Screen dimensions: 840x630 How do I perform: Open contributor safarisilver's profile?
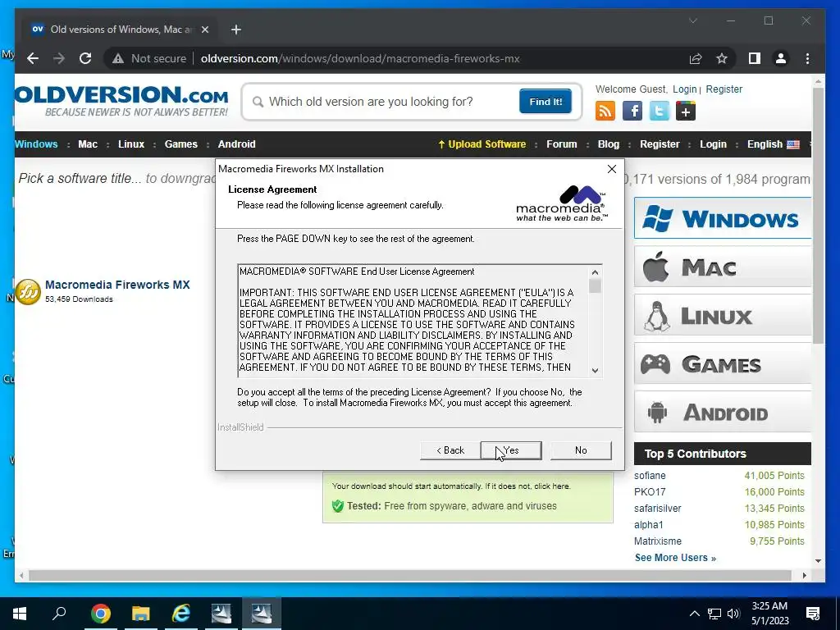tap(658, 509)
